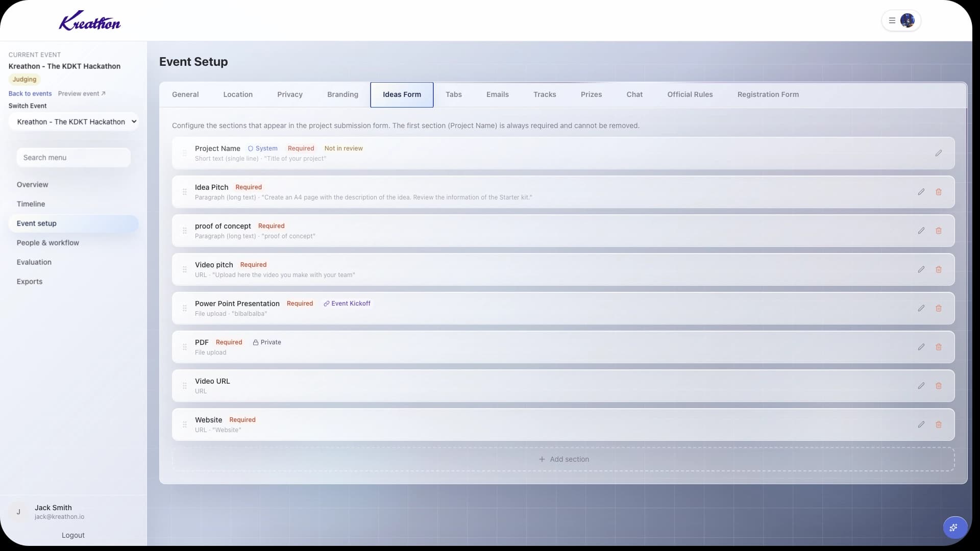Viewport: 980px width, 551px height.
Task: Select Event setup in the sidebar
Action: coord(73,223)
